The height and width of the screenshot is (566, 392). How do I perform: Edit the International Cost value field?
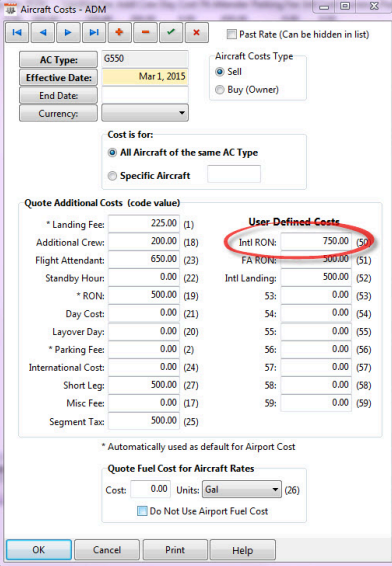tap(144, 367)
